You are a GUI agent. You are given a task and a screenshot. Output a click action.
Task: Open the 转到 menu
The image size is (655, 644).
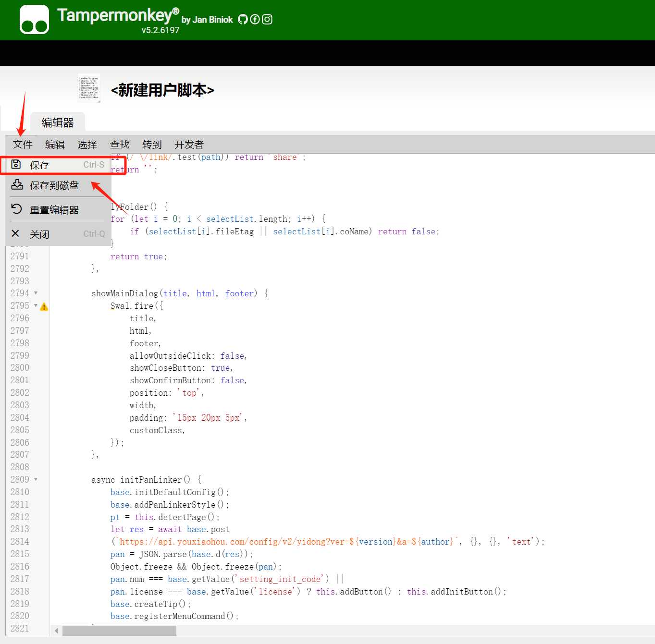click(x=152, y=145)
